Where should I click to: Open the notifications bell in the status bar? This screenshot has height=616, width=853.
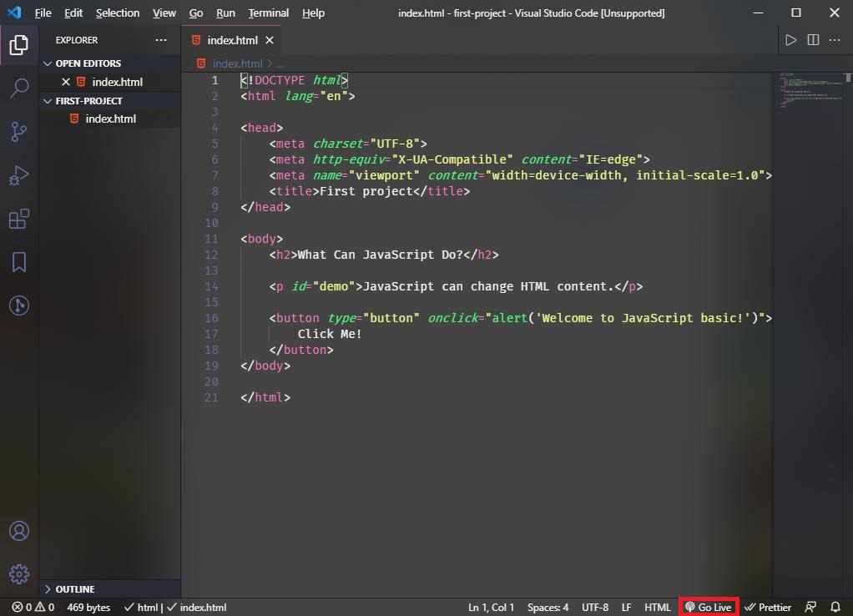coord(835,607)
